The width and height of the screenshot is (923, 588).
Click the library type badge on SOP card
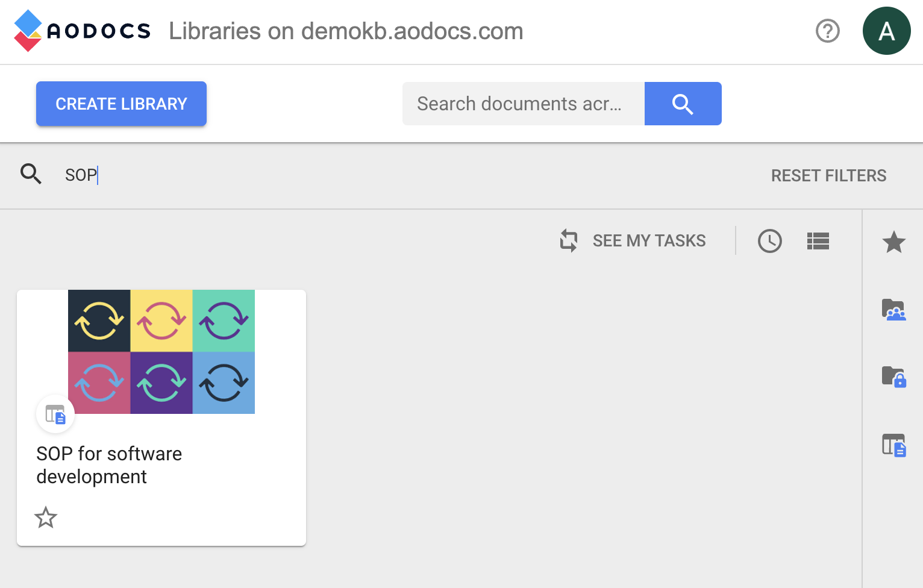point(55,414)
